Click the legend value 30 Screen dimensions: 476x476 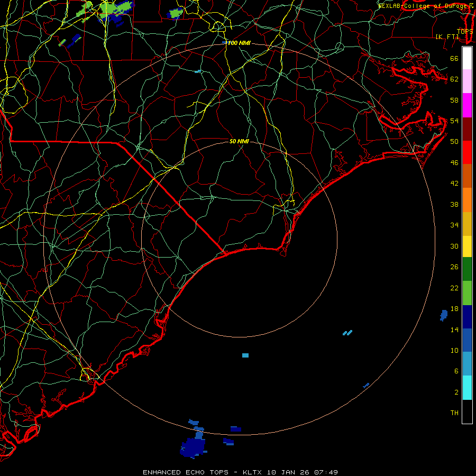click(454, 246)
